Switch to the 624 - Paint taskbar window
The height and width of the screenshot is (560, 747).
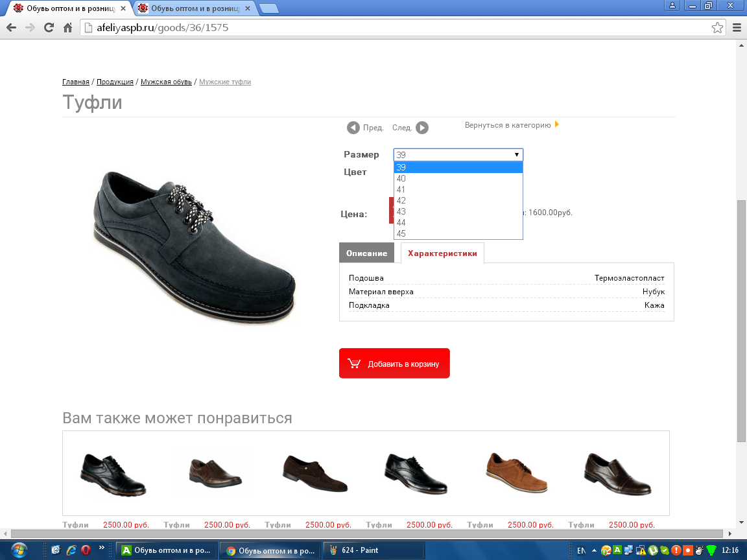374,550
